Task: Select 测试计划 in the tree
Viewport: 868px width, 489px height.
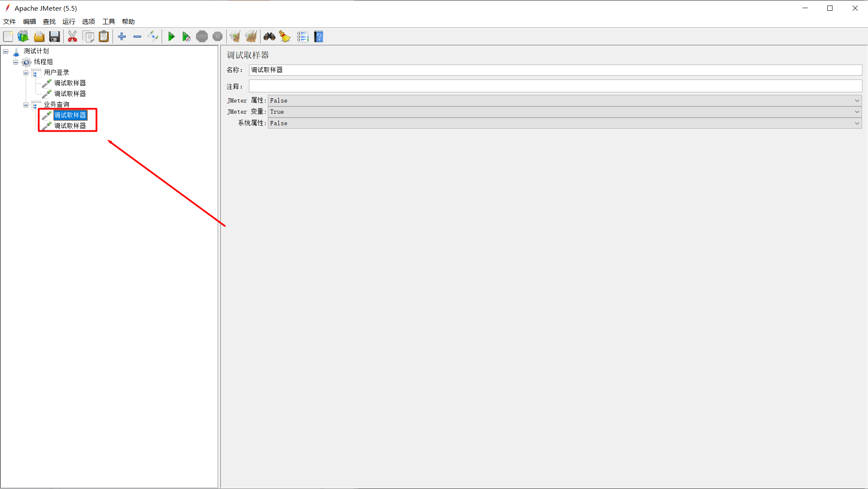Action: [36, 51]
